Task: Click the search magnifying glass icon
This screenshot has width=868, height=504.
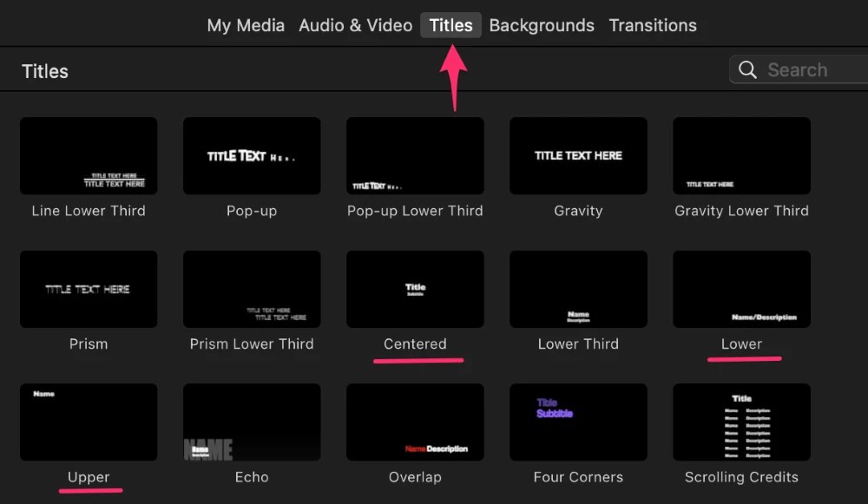Action: coord(747,69)
